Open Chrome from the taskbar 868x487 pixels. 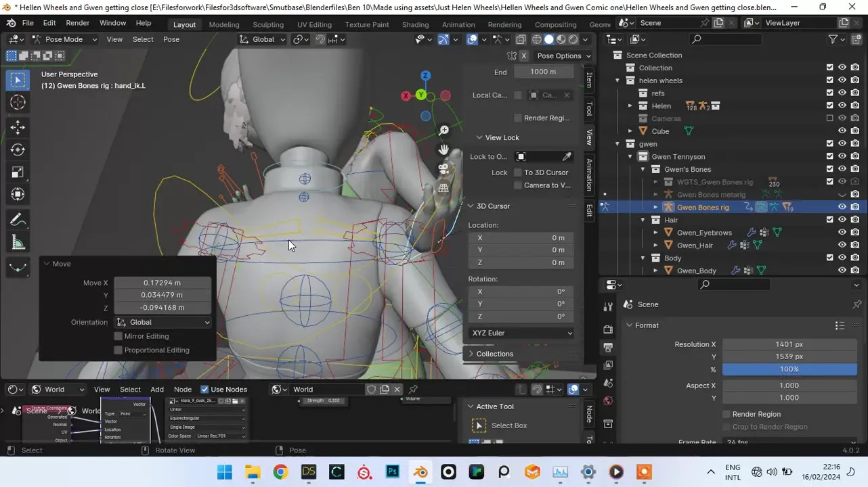[x=280, y=472]
